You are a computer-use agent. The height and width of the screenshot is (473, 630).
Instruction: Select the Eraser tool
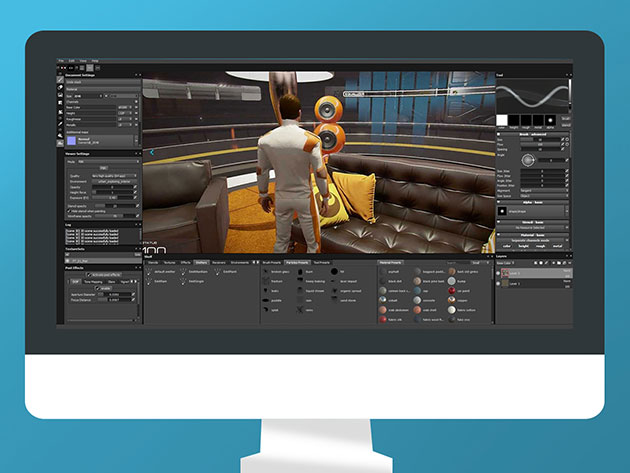point(60,87)
